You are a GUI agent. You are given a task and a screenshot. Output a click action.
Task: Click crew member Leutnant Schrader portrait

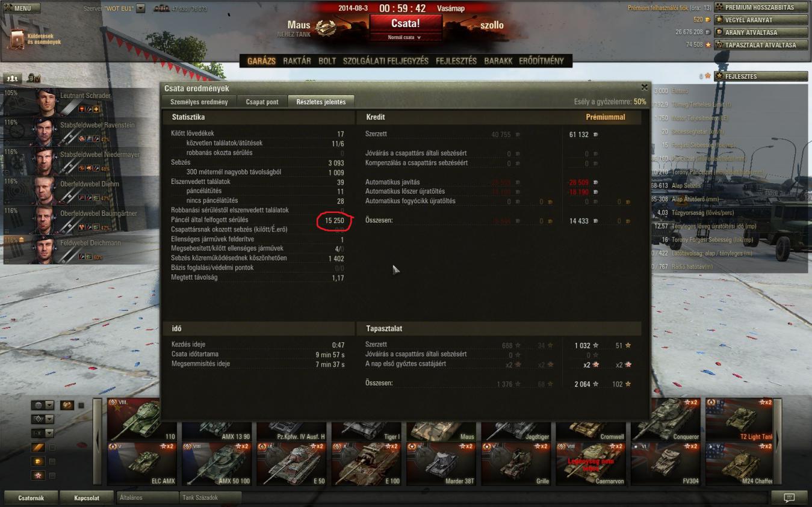coord(46,102)
